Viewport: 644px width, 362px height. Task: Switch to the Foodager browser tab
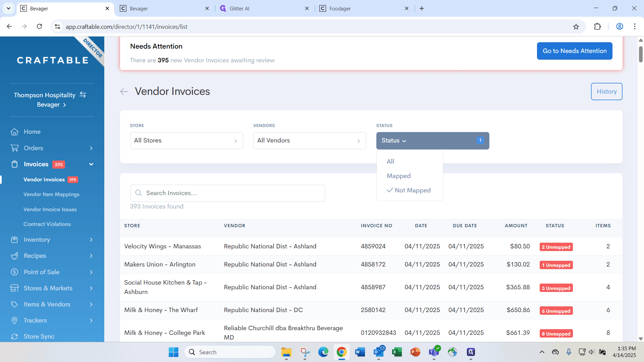tap(364, 8)
